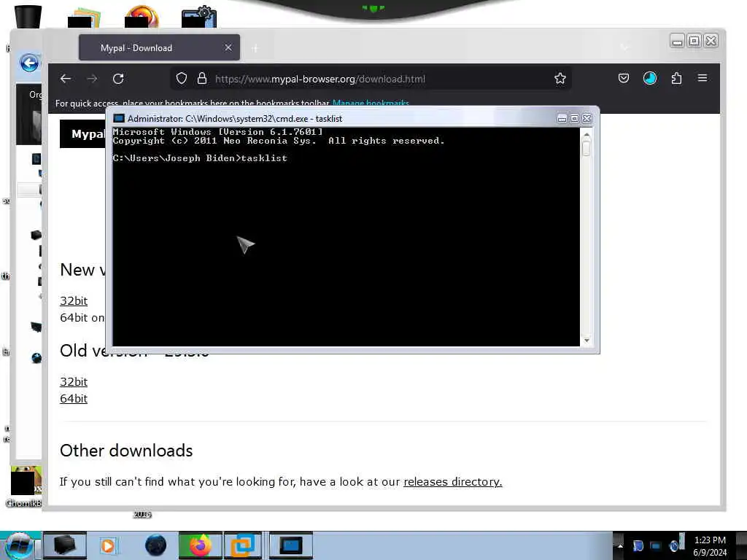Click the blue circular profile icon in browser toolbar

pyautogui.click(x=650, y=78)
